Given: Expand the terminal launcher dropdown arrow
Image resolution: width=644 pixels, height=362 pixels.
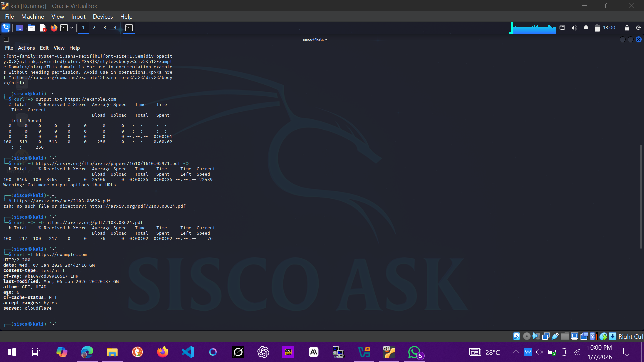Looking at the screenshot, I should click(72, 28).
